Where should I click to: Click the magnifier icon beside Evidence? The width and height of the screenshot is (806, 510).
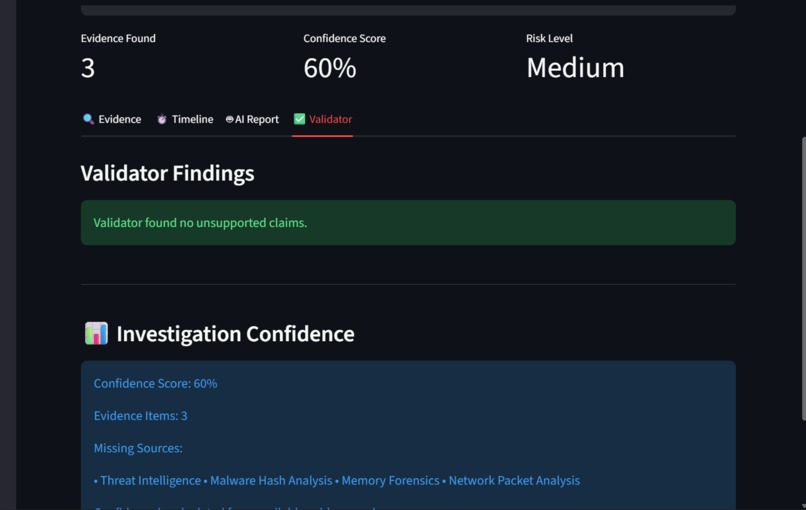(88, 119)
